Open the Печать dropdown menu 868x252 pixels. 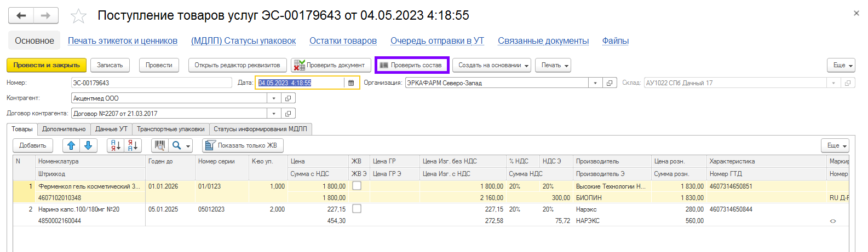553,65
